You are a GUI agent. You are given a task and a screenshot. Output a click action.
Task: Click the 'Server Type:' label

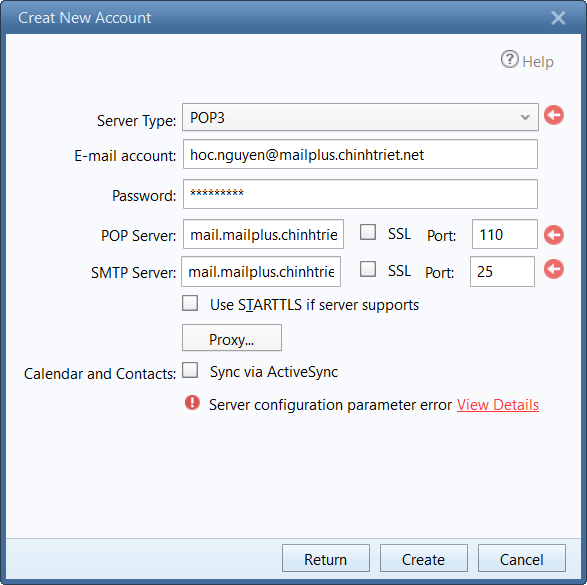[136, 121]
